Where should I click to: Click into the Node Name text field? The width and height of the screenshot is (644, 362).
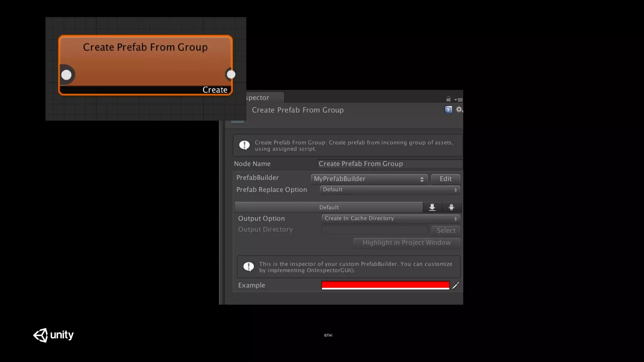click(x=389, y=164)
